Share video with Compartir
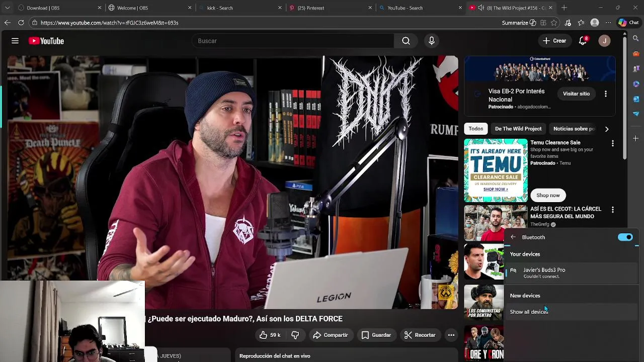Viewport: 644px width, 362px height. pos(330,335)
